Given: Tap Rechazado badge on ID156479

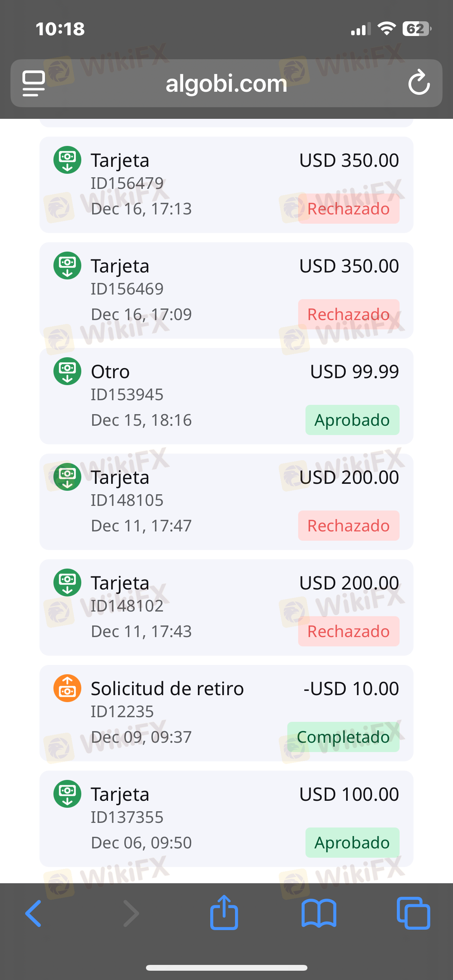Looking at the screenshot, I should click(348, 209).
